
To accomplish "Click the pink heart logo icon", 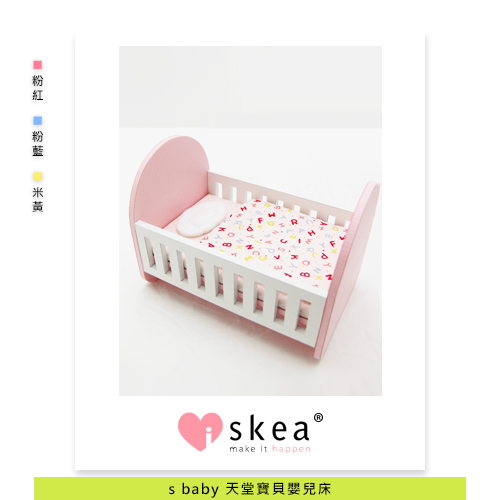I will coord(200,432).
